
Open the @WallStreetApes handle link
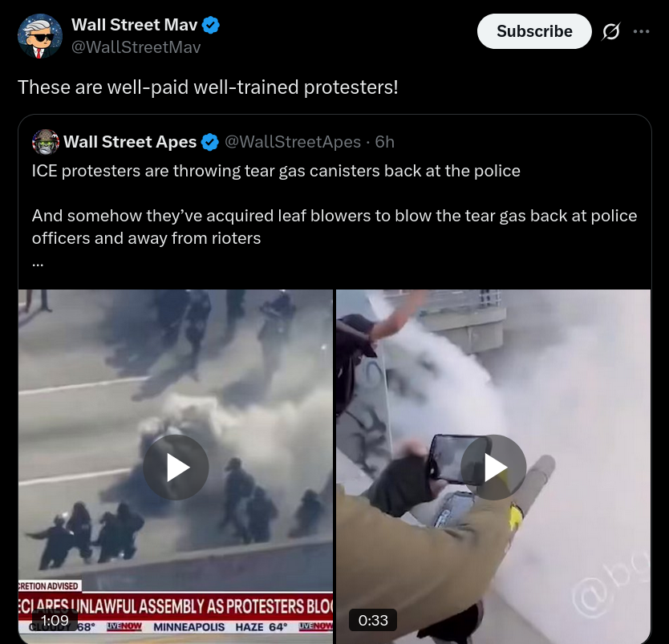point(293,142)
